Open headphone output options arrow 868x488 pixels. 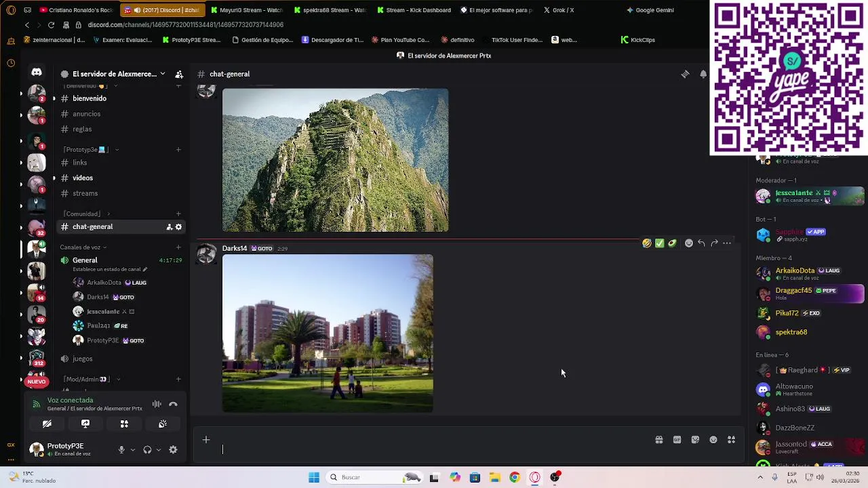point(158,449)
